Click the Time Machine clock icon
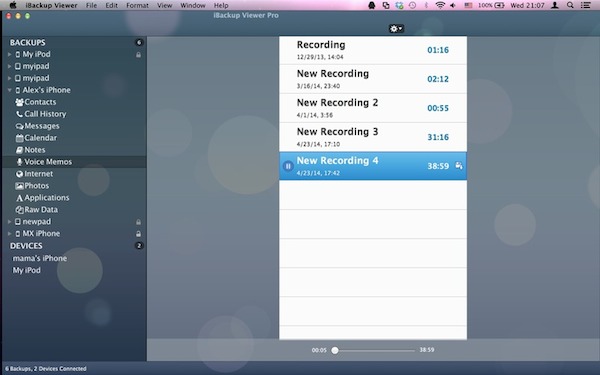The height and width of the screenshot is (375, 600). [x=412, y=5]
